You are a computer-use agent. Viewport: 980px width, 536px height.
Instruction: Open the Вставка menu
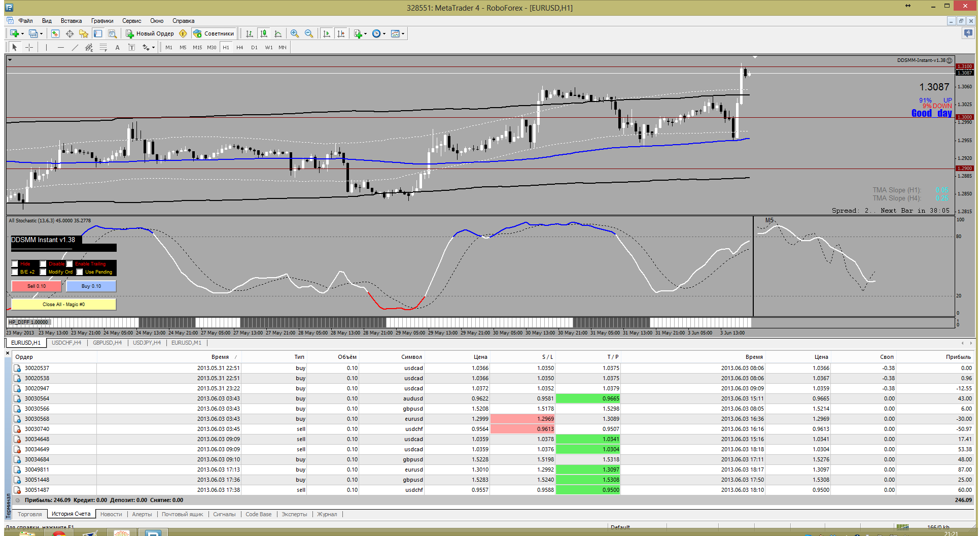pos(71,21)
